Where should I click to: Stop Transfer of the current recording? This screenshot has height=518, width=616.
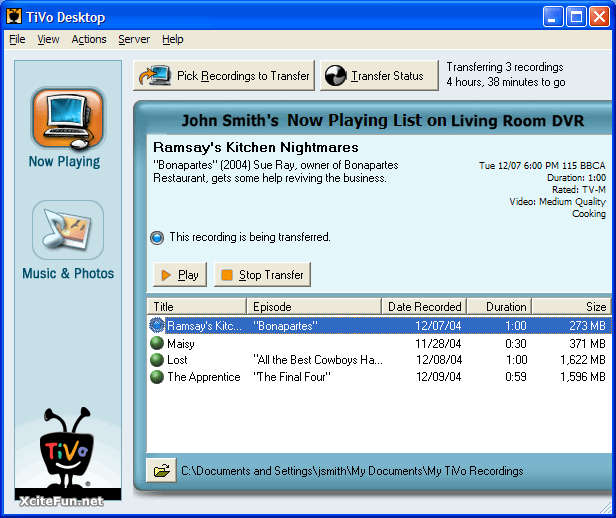(x=262, y=275)
